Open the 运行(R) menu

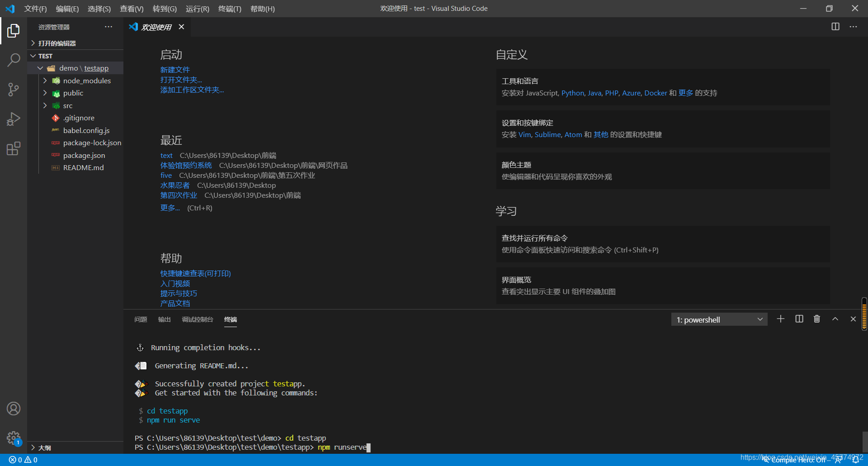198,9
